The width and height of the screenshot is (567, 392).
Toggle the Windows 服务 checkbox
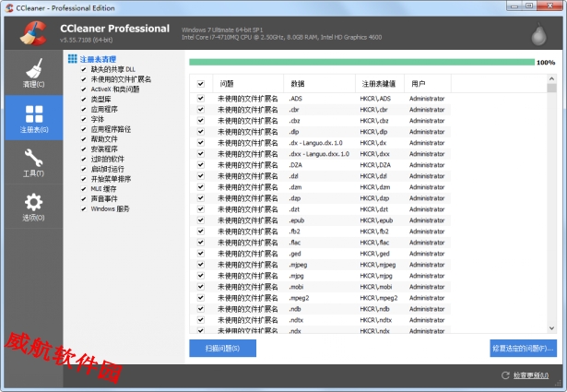[84, 208]
